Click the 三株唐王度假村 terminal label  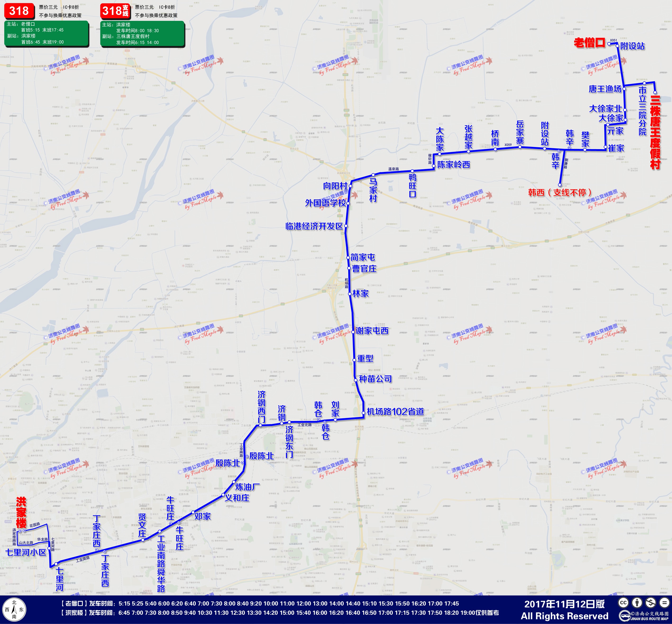[655, 132]
